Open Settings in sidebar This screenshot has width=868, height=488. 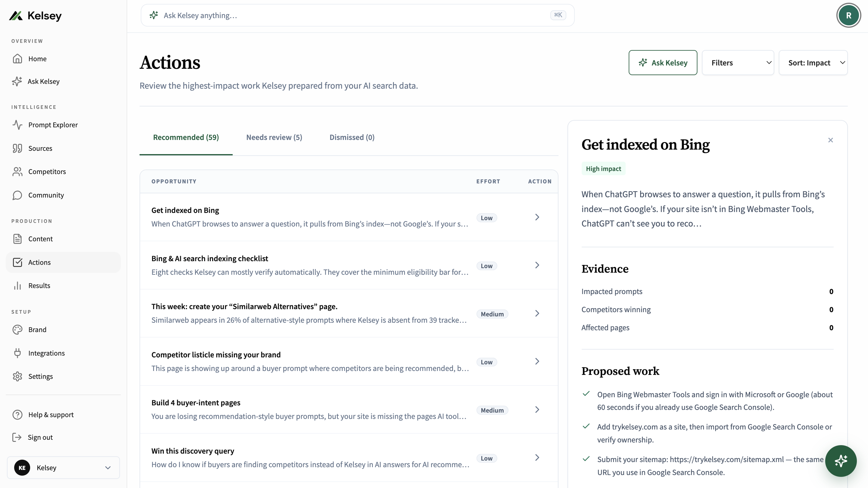63,376
